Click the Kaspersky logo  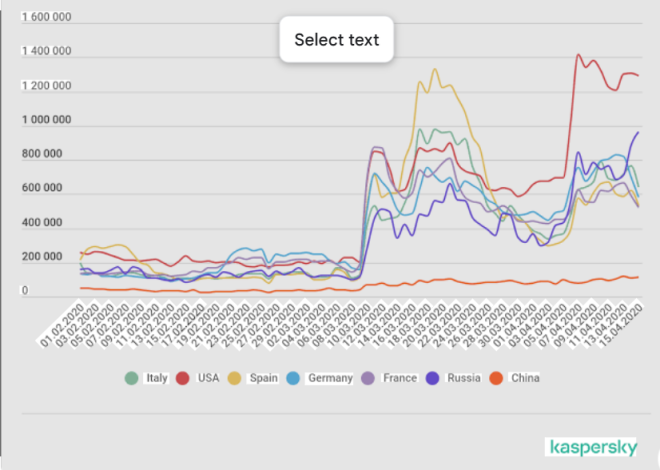(x=591, y=447)
